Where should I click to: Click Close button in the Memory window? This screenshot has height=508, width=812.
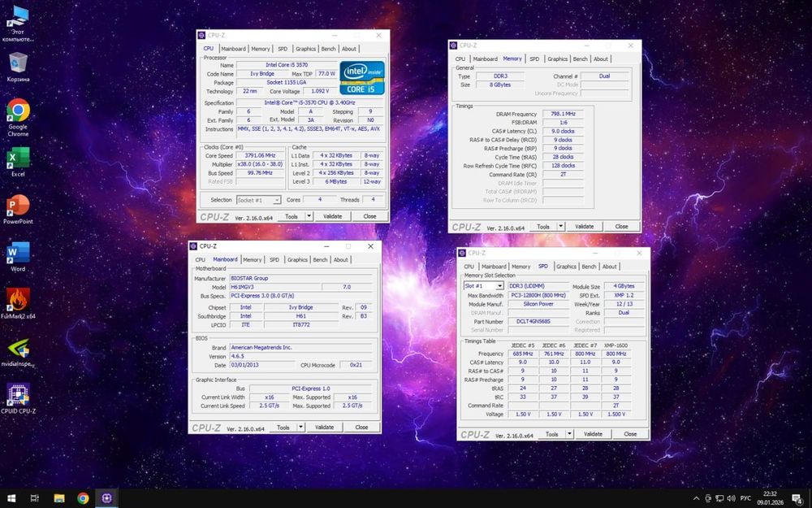coord(621,227)
